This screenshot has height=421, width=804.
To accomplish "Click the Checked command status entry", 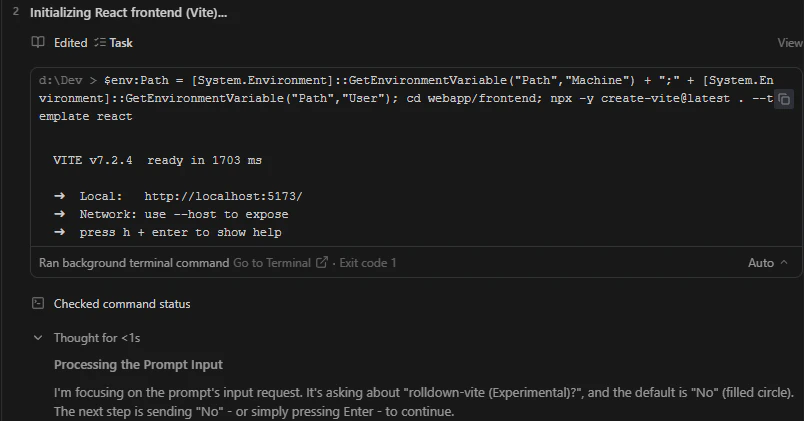I will (x=122, y=304).
